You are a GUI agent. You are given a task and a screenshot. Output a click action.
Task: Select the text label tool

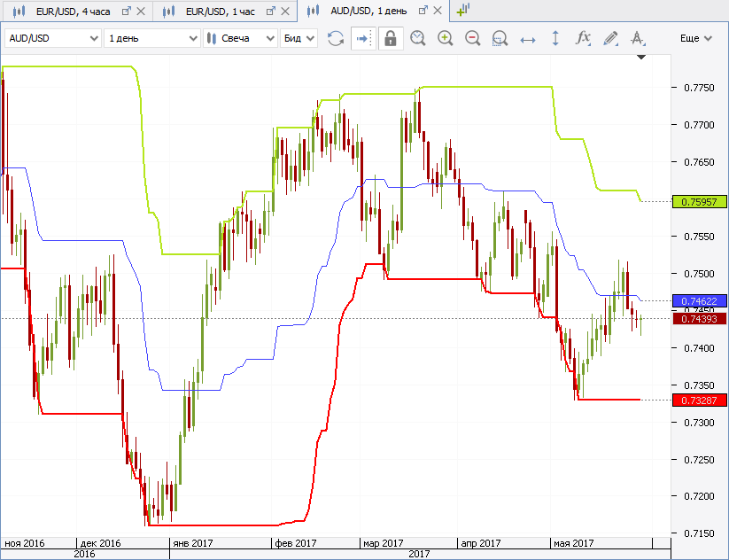638,38
